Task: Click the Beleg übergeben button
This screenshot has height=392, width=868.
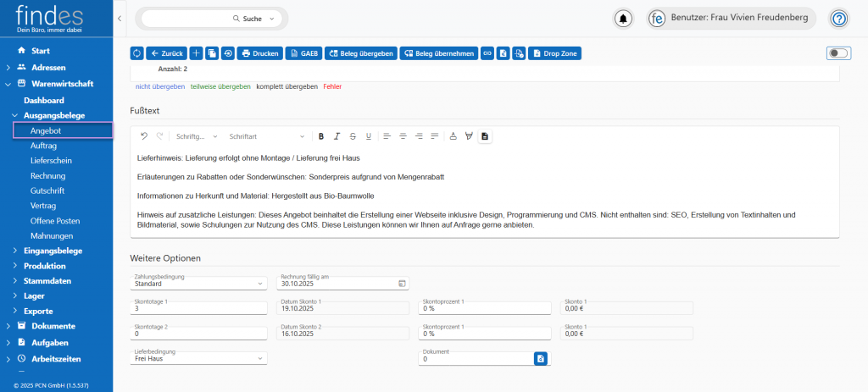Action: click(360, 53)
